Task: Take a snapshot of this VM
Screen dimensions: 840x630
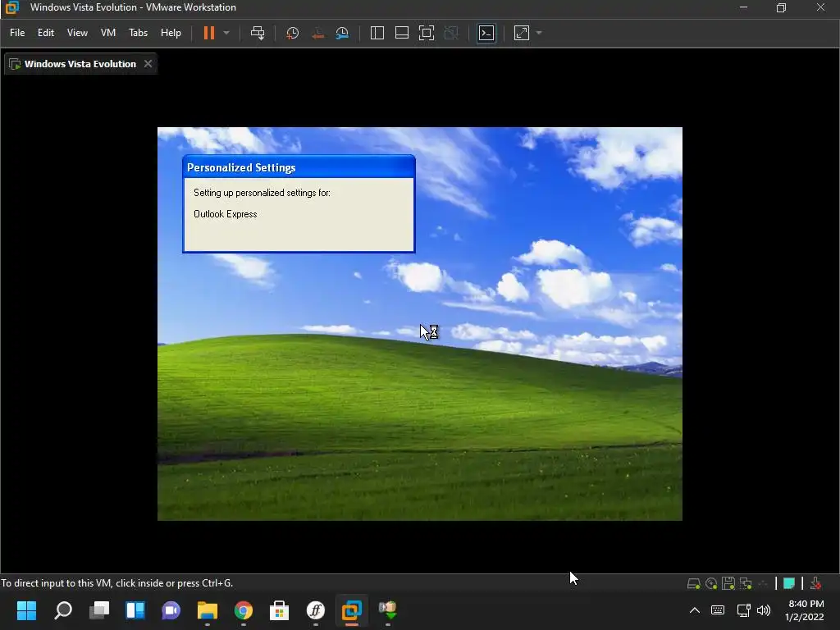Action: (x=293, y=33)
